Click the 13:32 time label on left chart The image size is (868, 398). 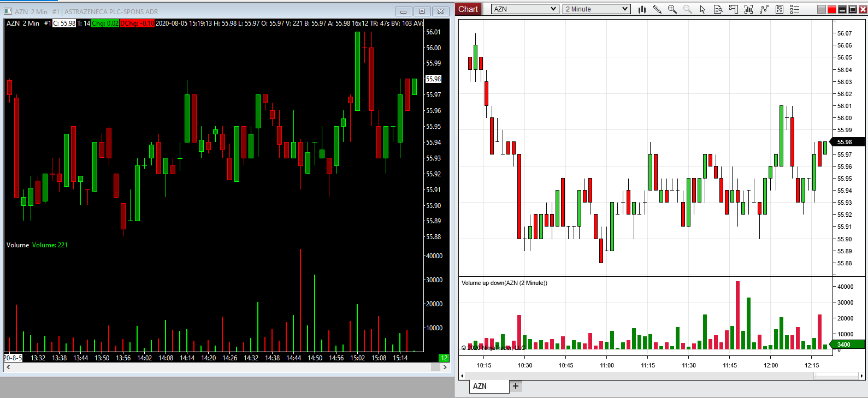pos(38,358)
